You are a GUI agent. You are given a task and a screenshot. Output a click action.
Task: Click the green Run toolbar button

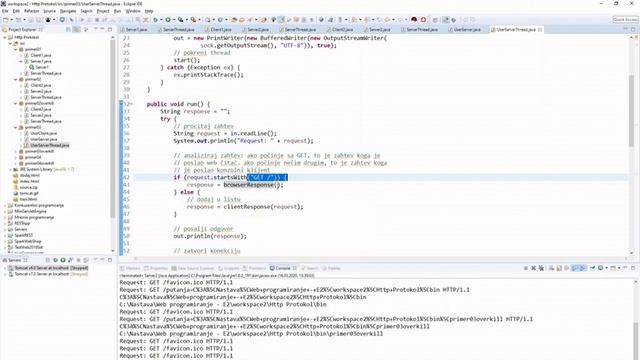[x=168, y=20]
